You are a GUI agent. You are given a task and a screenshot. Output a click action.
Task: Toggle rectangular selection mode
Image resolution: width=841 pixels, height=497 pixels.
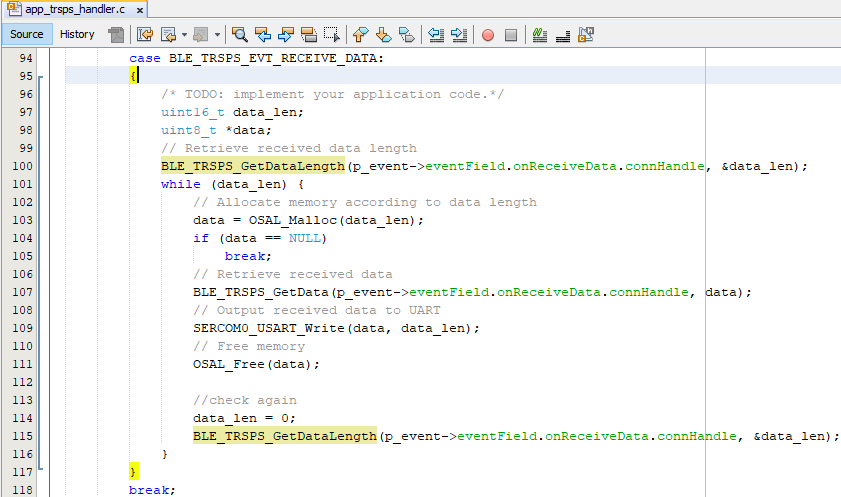click(331, 34)
